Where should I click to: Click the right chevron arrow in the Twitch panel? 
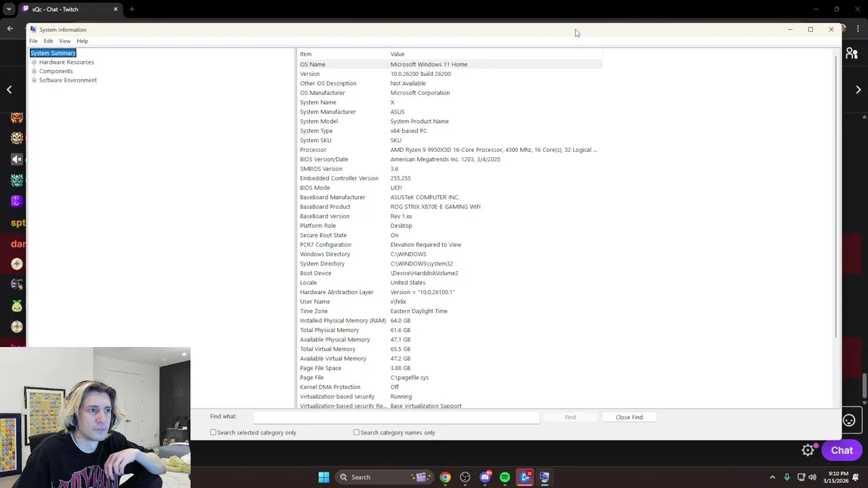click(859, 89)
